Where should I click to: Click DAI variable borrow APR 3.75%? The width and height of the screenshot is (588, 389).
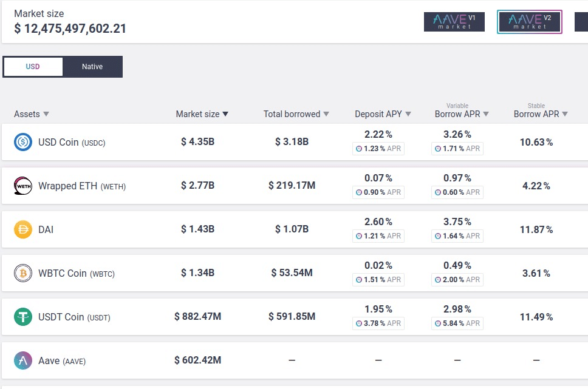click(457, 222)
